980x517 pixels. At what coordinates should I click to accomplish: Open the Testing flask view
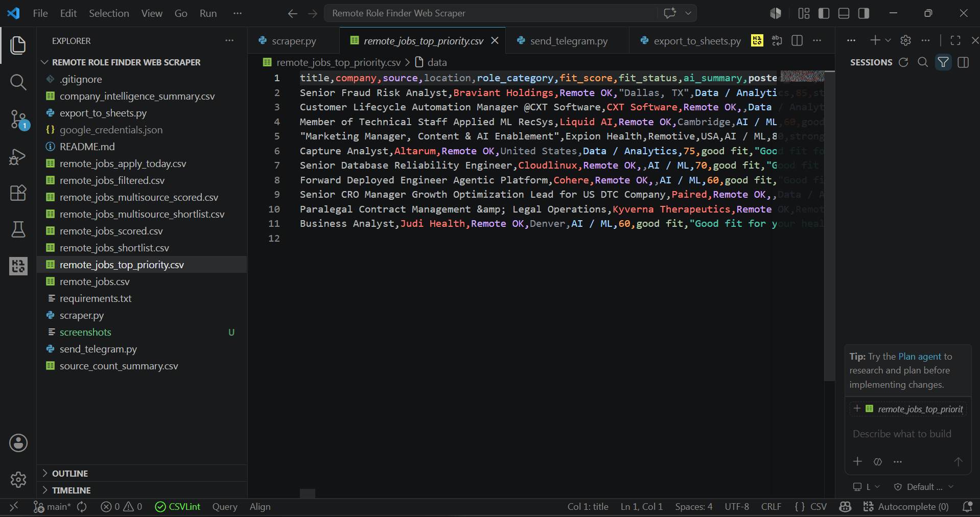pos(18,229)
